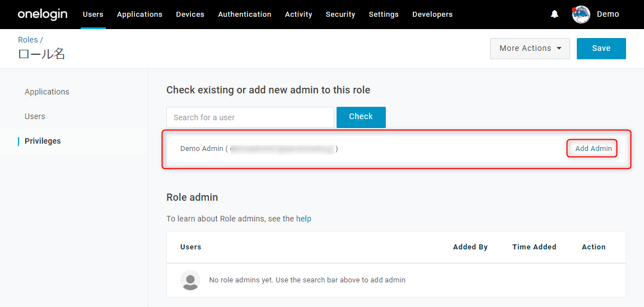Open the Settings menu

(x=384, y=15)
